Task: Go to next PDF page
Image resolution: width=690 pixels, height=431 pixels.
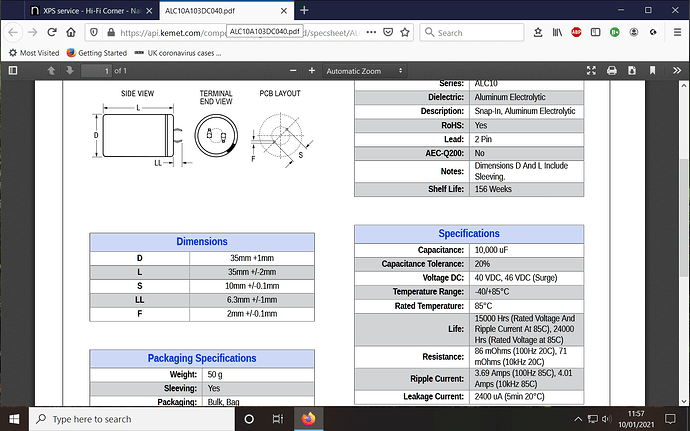Action: coord(68,71)
